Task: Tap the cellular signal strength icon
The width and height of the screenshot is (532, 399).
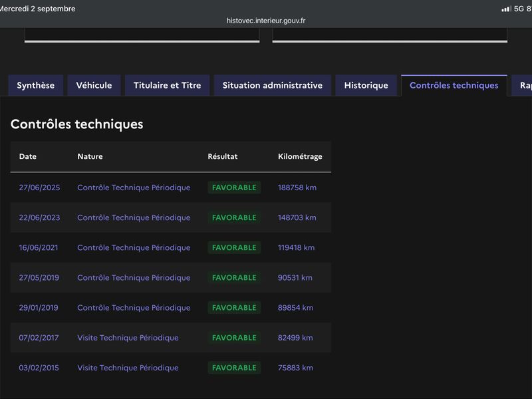Action: pos(506,9)
